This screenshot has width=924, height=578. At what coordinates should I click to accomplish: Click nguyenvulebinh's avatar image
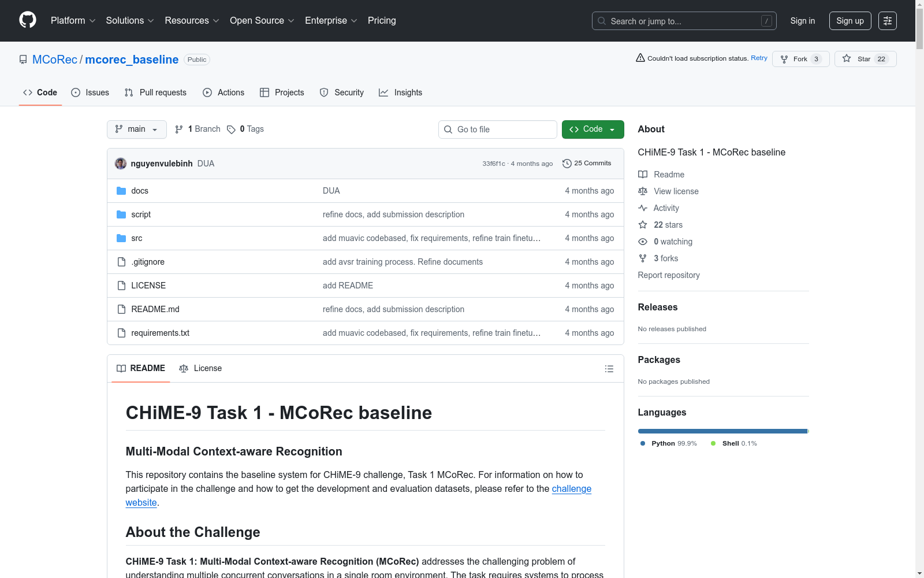pos(121,164)
